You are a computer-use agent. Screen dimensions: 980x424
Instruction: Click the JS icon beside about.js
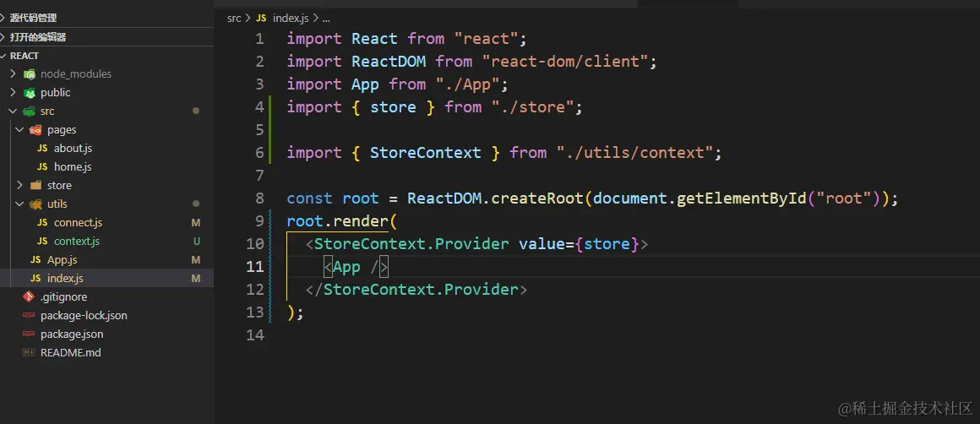point(42,149)
